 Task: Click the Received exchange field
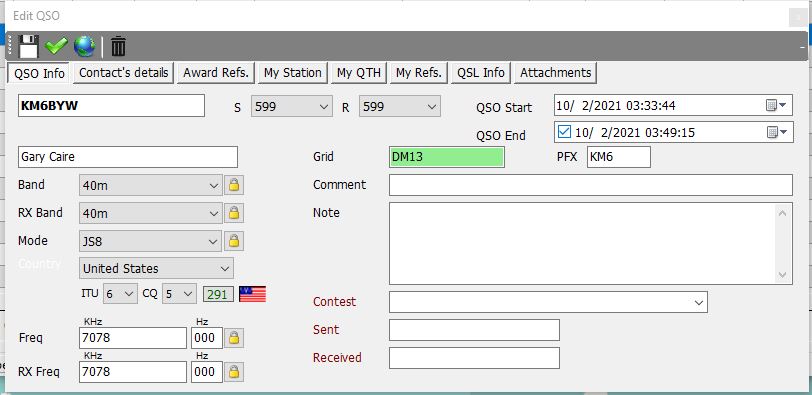(x=474, y=358)
